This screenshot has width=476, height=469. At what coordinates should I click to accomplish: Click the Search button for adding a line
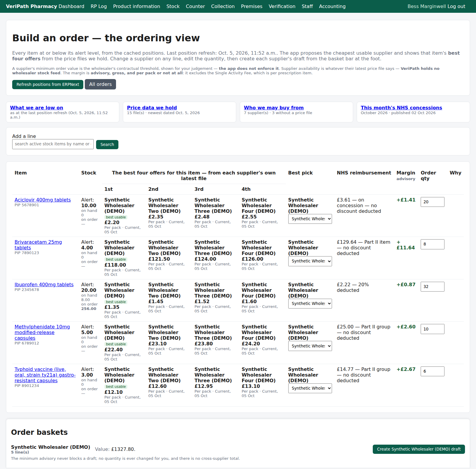point(107,144)
